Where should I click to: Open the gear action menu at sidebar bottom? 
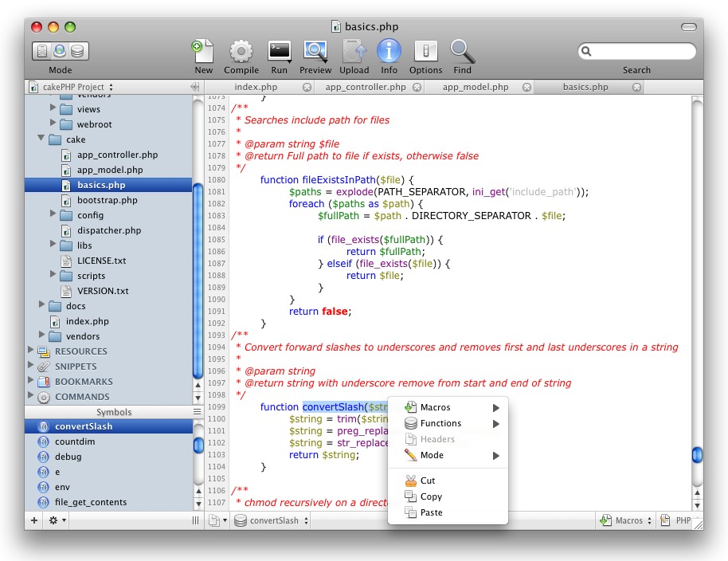point(57,520)
